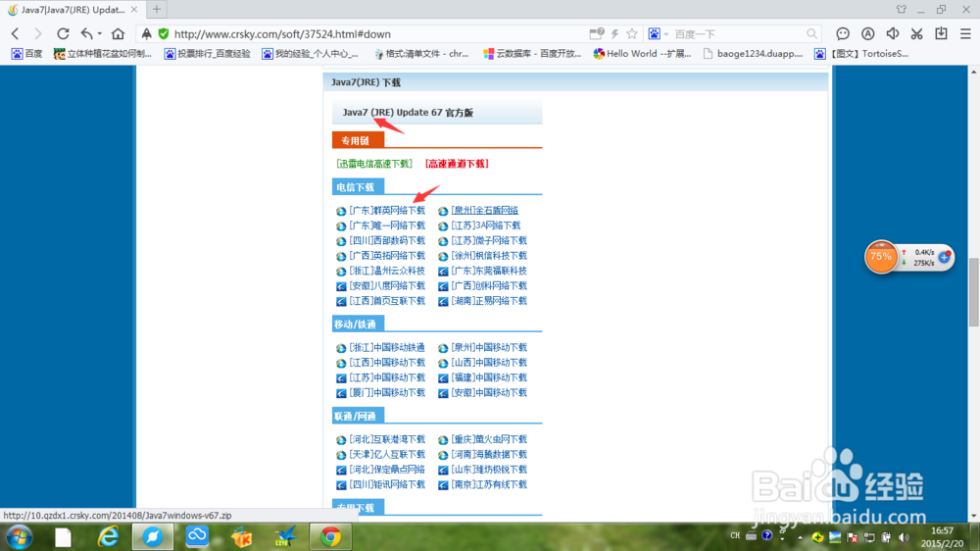The height and width of the screenshot is (551, 980).
Task: Open Google Chrome from taskbar
Action: [330, 536]
